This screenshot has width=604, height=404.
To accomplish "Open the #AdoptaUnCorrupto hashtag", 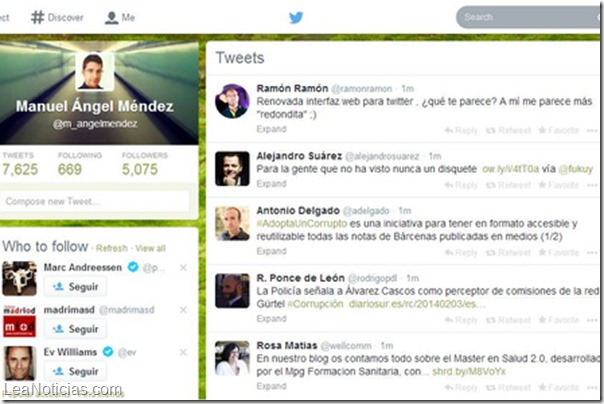I will pyautogui.click(x=302, y=223).
